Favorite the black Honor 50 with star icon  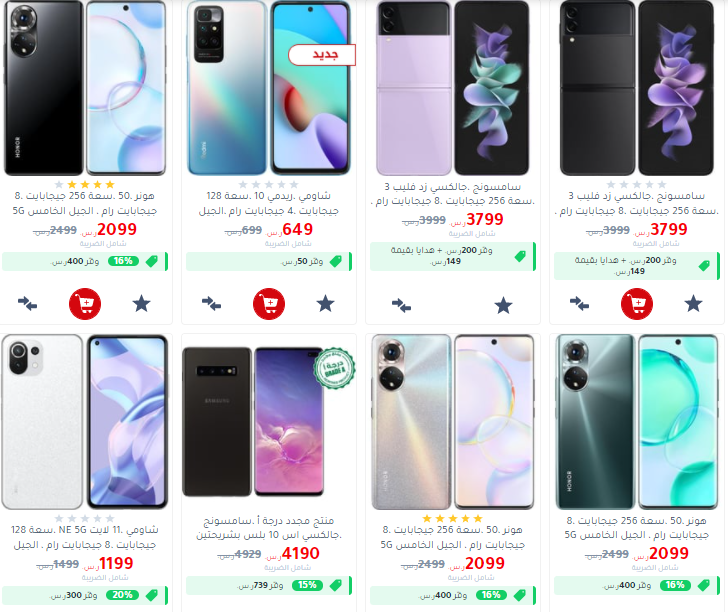click(142, 304)
